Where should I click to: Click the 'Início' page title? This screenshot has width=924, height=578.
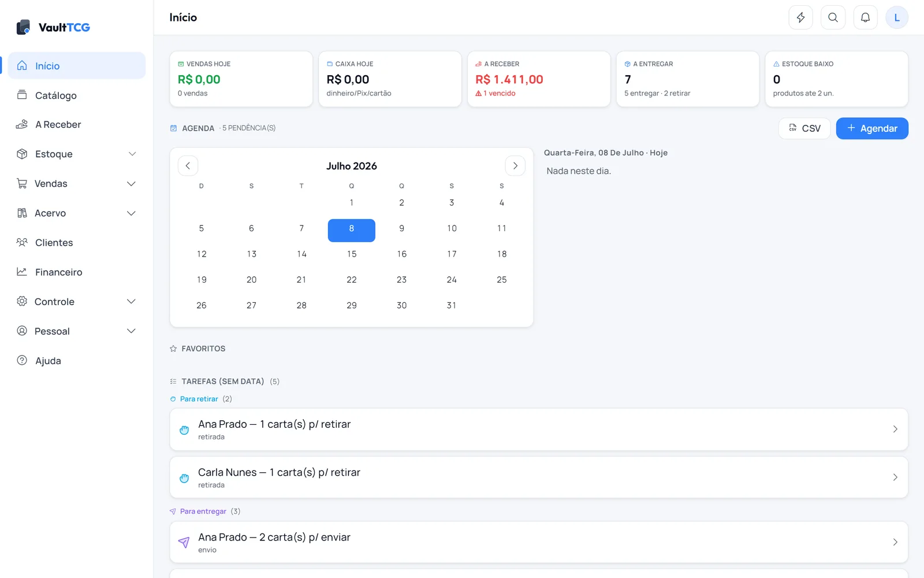(183, 17)
